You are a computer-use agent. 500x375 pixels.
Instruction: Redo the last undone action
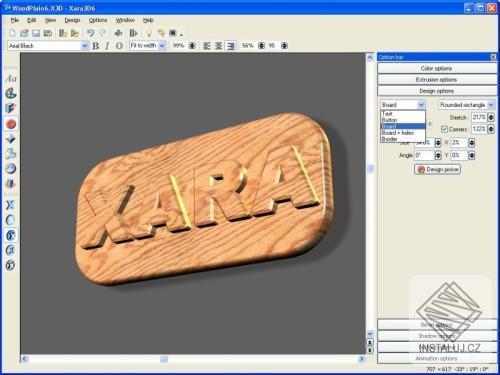coord(103,33)
